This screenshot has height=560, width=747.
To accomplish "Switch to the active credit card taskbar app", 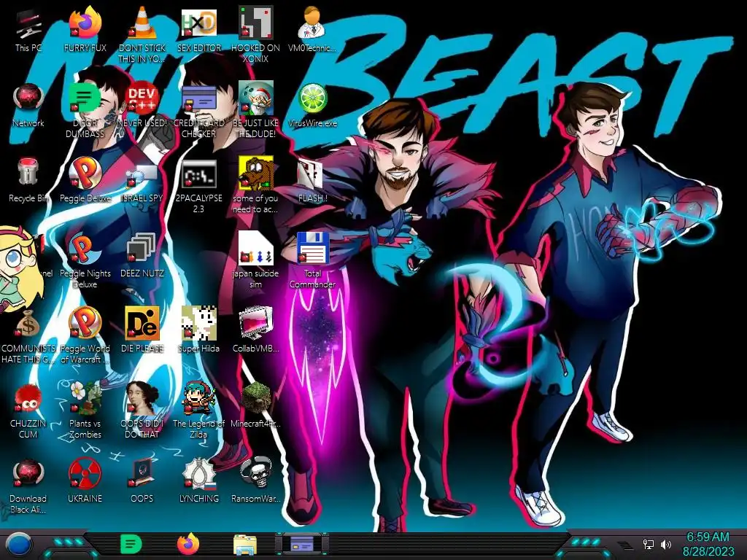I will [301, 544].
